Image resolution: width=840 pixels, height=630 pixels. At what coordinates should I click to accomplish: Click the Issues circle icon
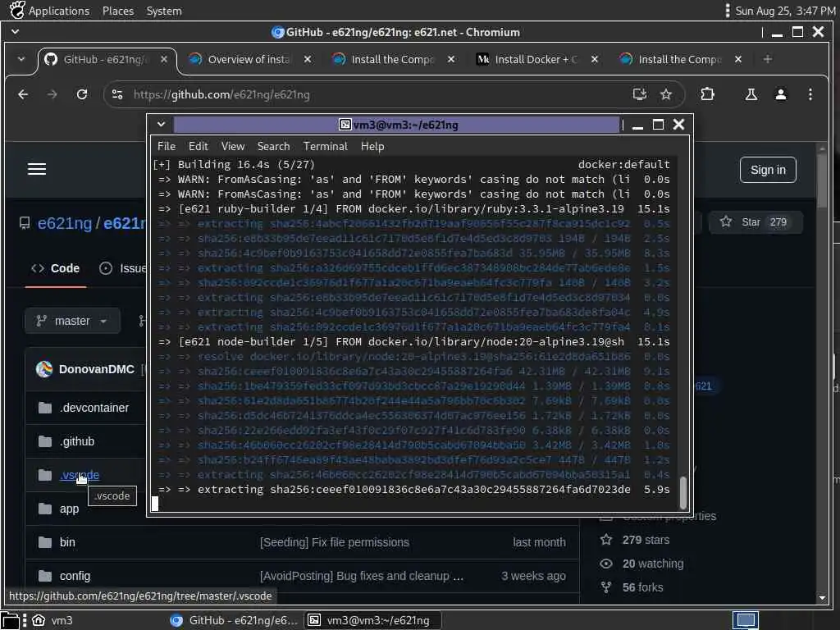point(106,268)
